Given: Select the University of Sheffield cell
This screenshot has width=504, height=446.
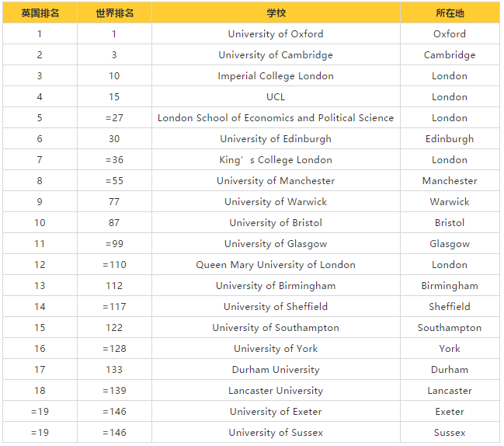Looking at the screenshot, I should point(276,306).
